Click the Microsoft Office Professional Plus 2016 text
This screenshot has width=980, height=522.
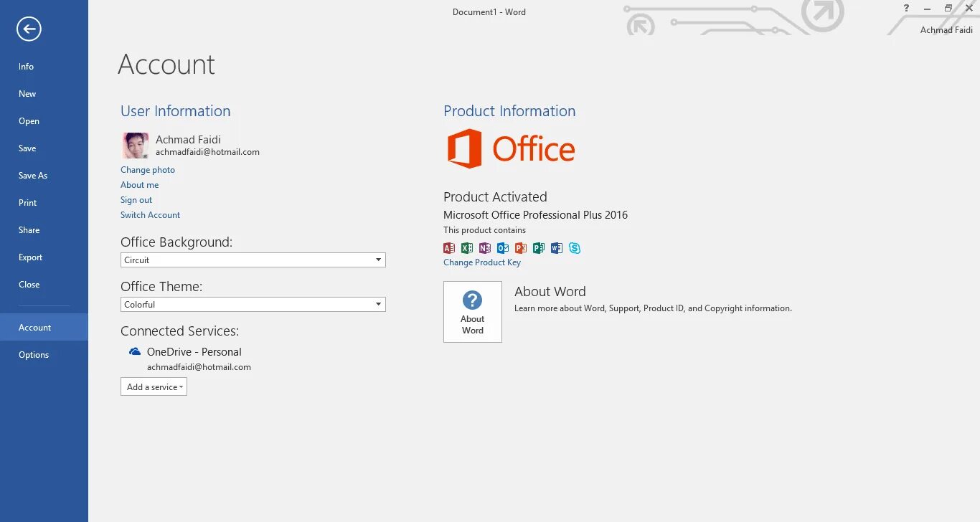point(535,215)
